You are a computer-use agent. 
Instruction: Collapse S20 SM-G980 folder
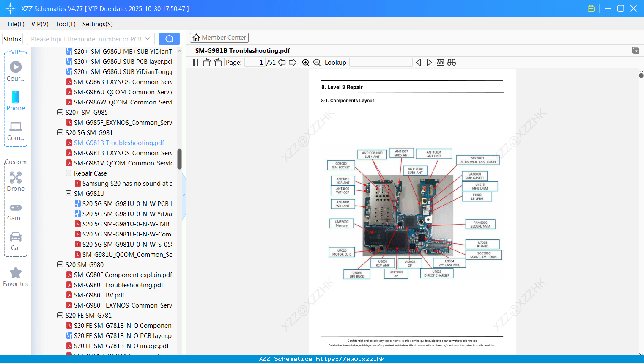[x=60, y=265]
